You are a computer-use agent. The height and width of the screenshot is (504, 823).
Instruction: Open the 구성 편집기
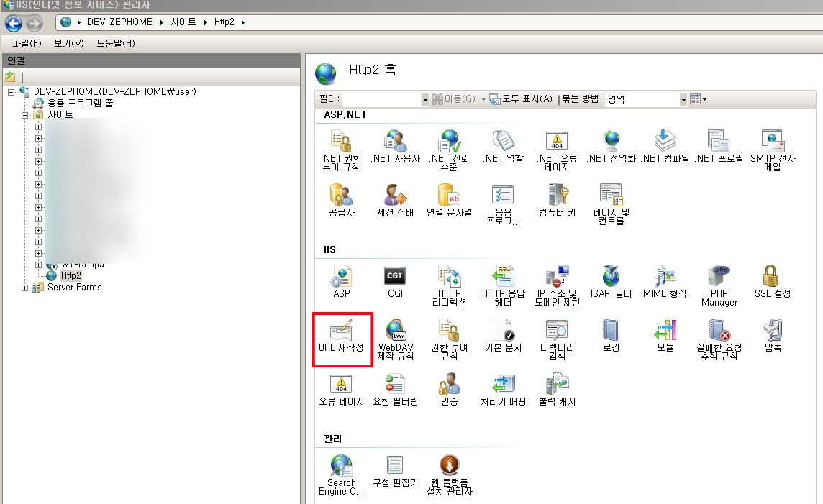[x=396, y=471]
